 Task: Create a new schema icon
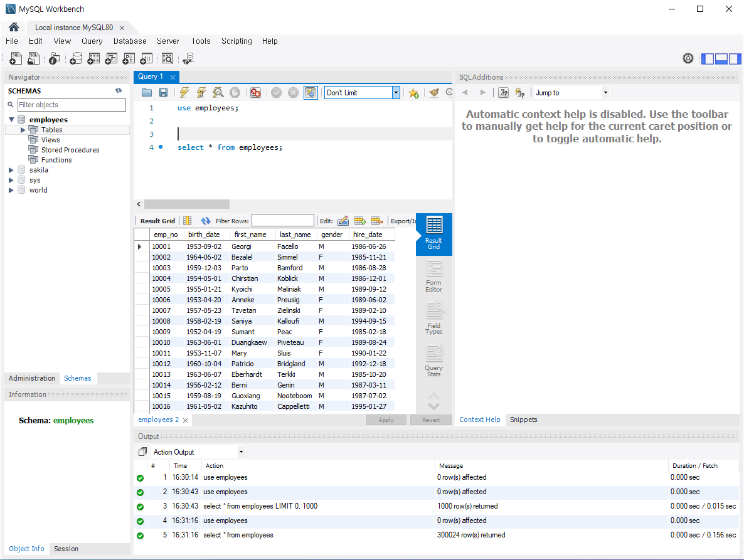76,58
